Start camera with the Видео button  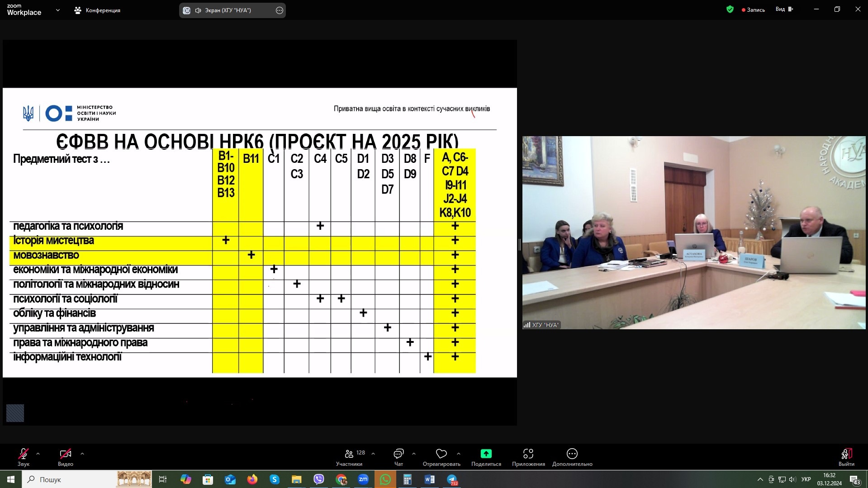66,457
